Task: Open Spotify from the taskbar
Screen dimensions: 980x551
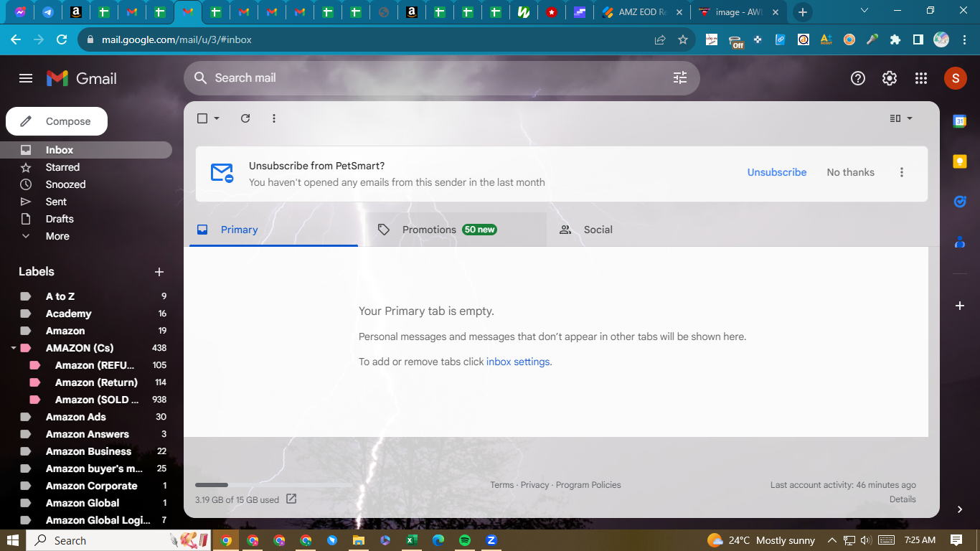Action: [465, 540]
